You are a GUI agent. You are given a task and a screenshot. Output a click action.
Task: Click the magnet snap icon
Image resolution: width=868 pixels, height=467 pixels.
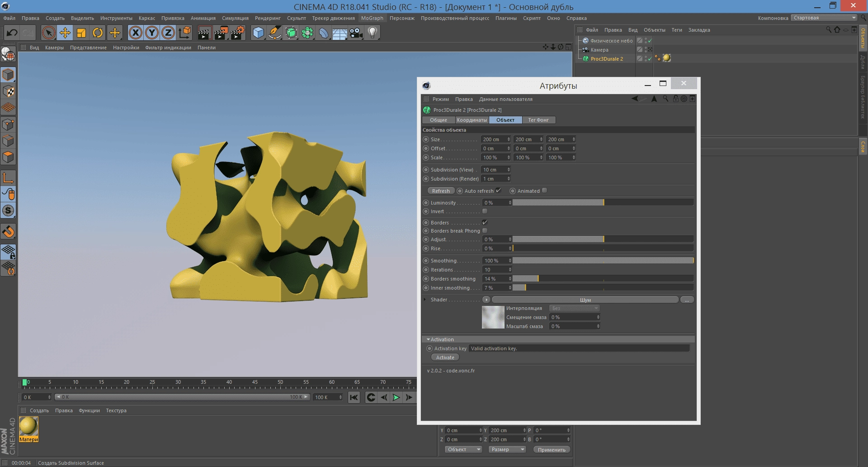(9, 232)
